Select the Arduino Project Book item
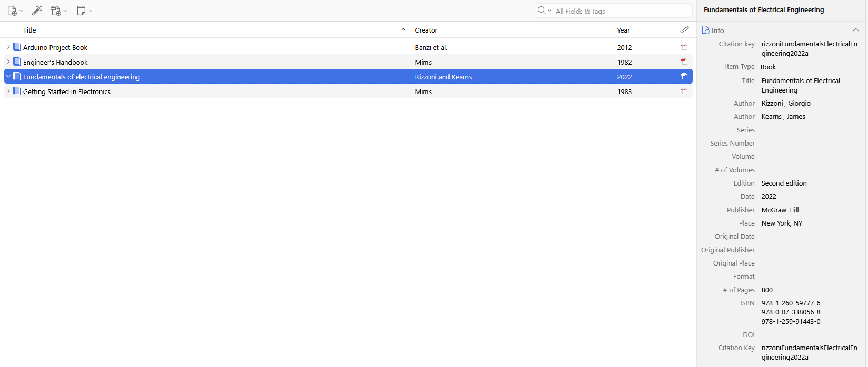This screenshot has height=367, width=868. coord(348,47)
